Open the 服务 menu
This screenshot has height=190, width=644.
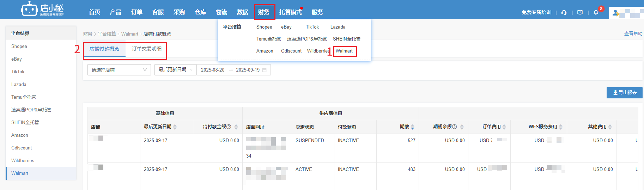point(317,12)
